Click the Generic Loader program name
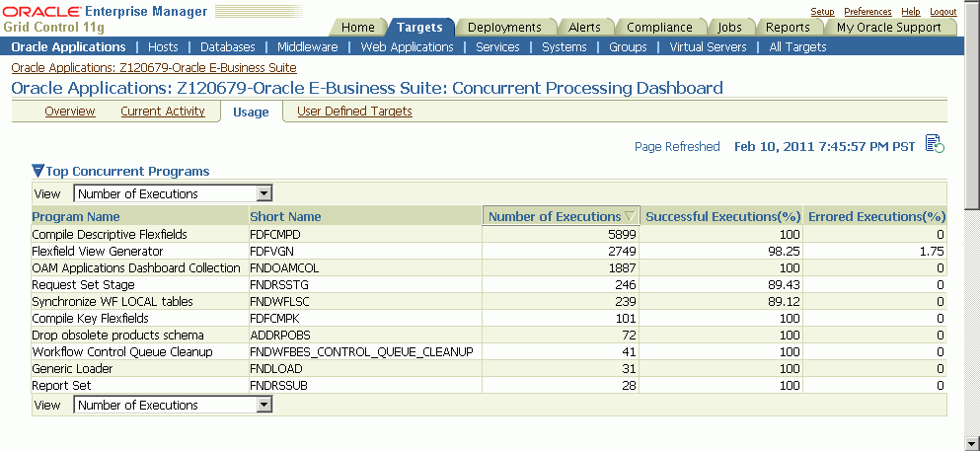980x451 pixels. [72, 369]
